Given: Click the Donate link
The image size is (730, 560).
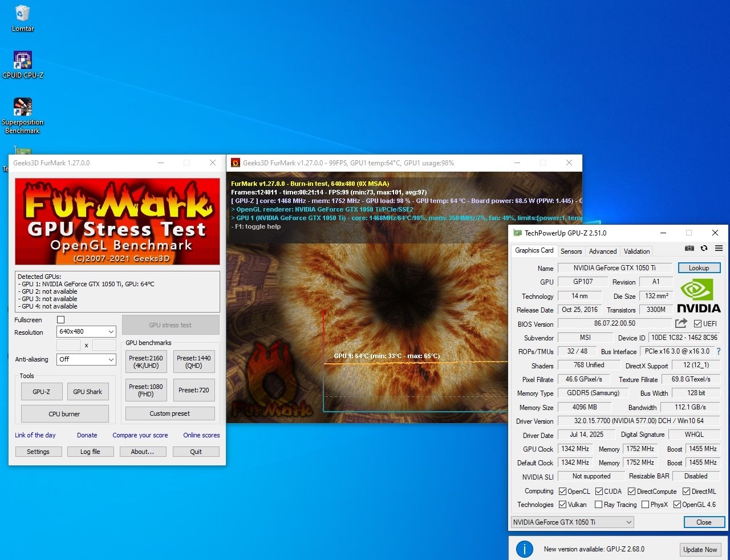Looking at the screenshot, I should coord(87,435).
